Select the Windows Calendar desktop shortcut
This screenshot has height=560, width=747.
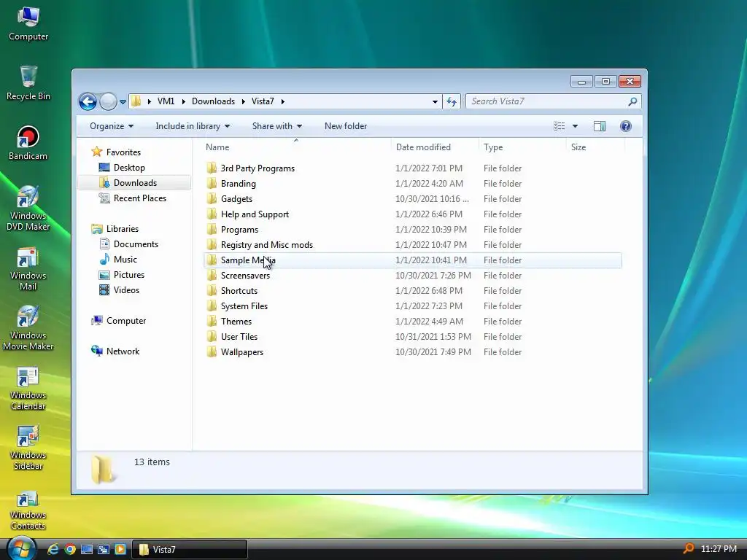tap(28, 388)
